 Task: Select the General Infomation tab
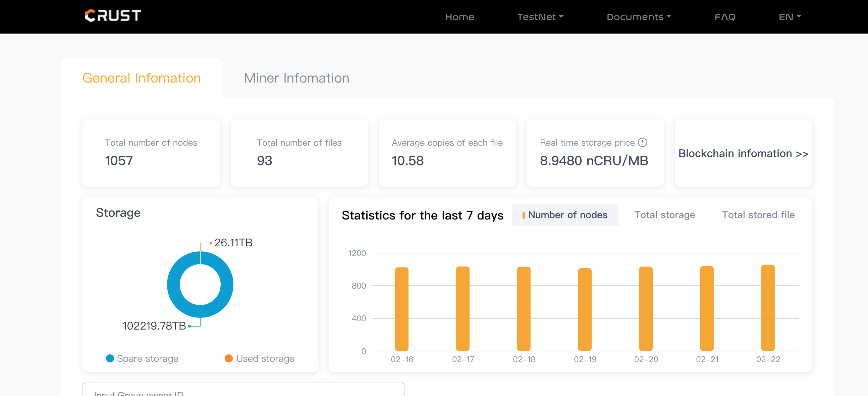click(x=142, y=78)
